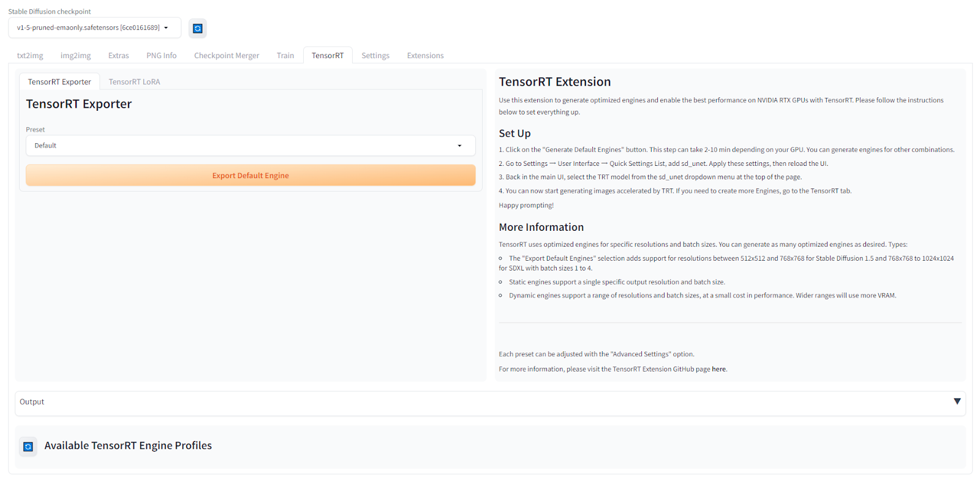Image resolution: width=980 pixels, height=478 pixels.
Task: Click the 'Happy prompting!' text
Action: 526,206
